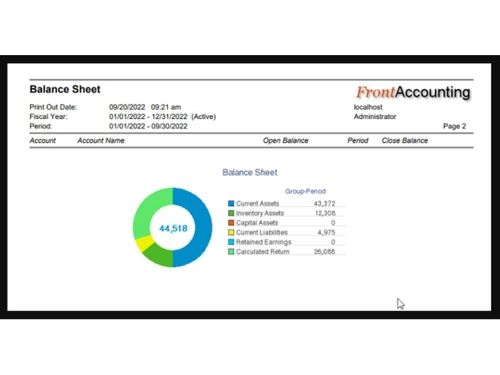Click the 'Balance Sheet' report heading
This screenshot has width=500, height=375.
click(65, 89)
